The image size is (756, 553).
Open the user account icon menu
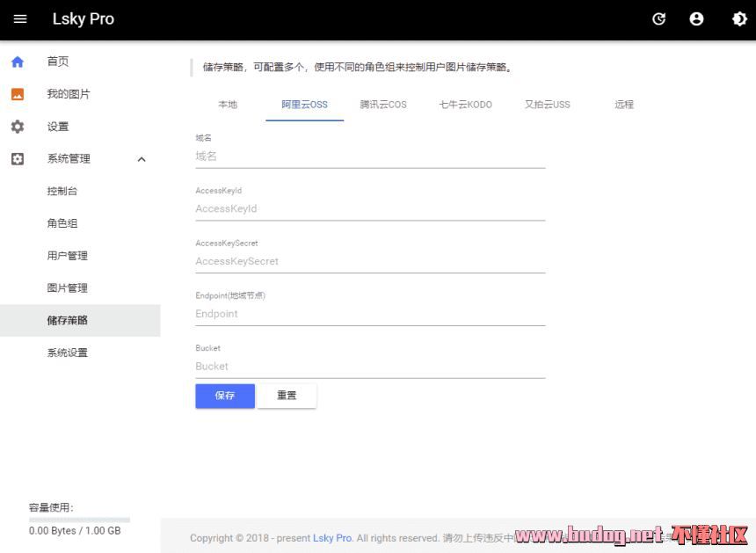pos(696,19)
